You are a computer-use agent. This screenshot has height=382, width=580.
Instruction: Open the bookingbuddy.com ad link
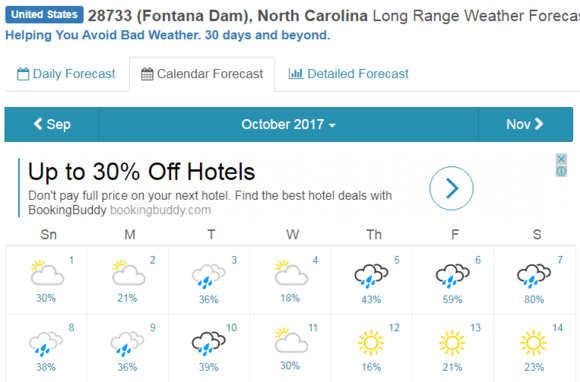pyautogui.click(x=161, y=210)
